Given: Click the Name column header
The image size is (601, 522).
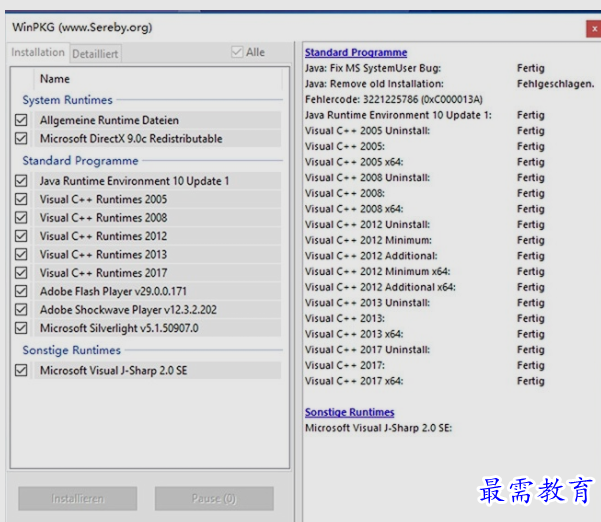Looking at the screenshot, I should tap(158, 79).
